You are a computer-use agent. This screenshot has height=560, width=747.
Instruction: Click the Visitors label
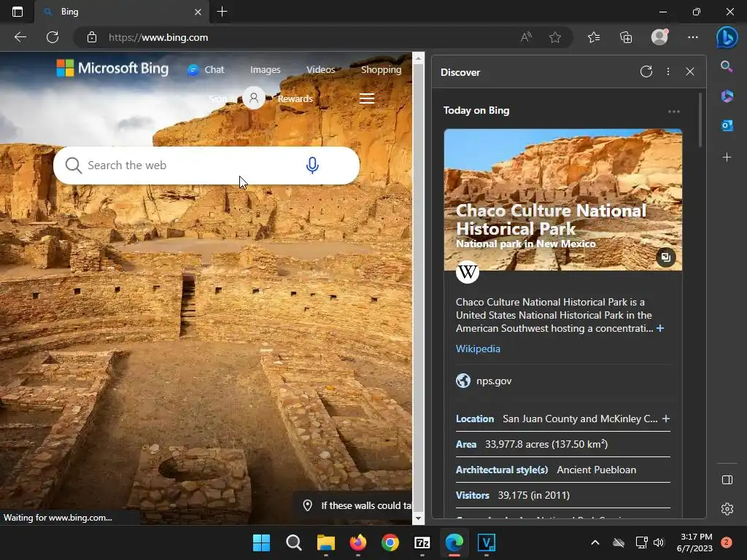[472, 495]
